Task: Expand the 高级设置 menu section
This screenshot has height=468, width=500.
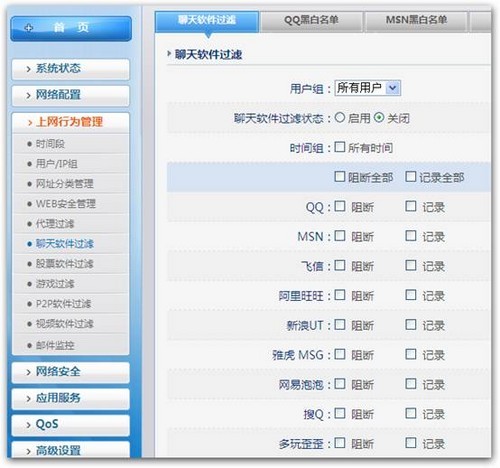Action: 71,450
